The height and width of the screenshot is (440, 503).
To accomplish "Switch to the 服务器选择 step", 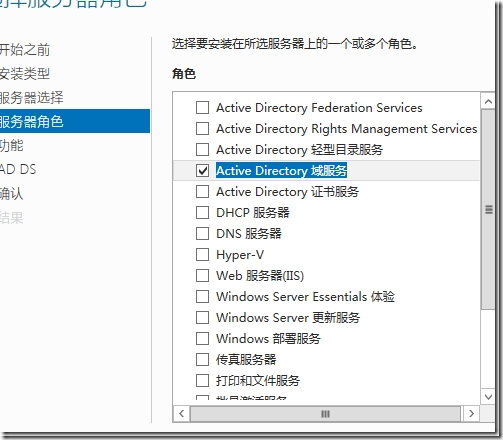I will (31, 98).
